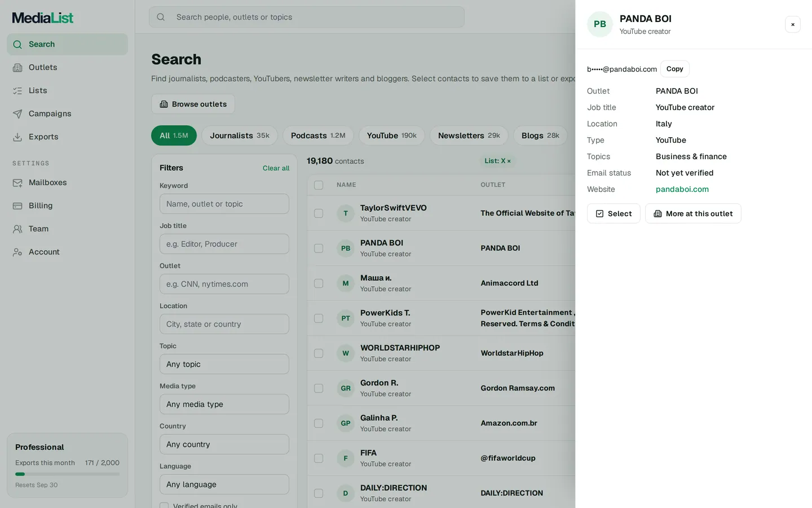Open the Lists sidebar item

point(67,90)
